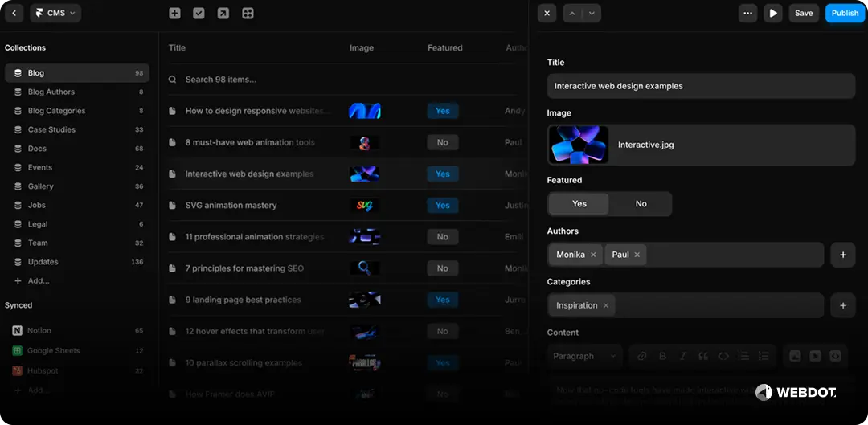Image resolution: width=868 pixels, height=425 pixels.
Task: Open the CMS dropdown menu
Action: point(55,13)
